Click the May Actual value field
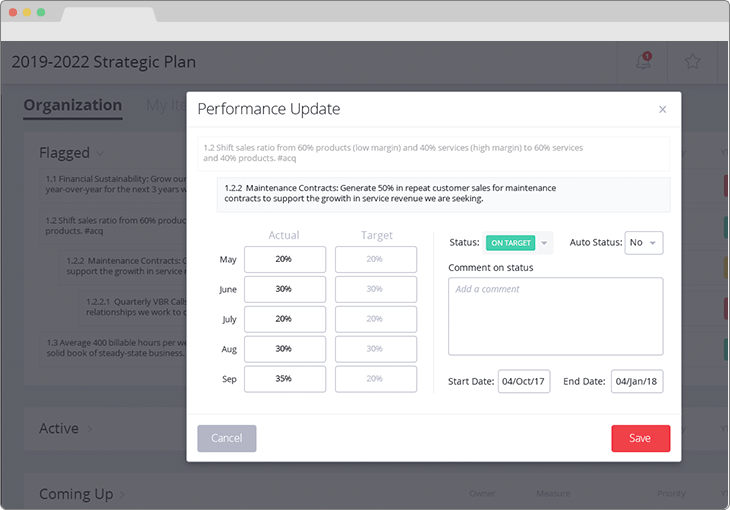Viewport: 730px width, 510px height. tap(285, 259)
